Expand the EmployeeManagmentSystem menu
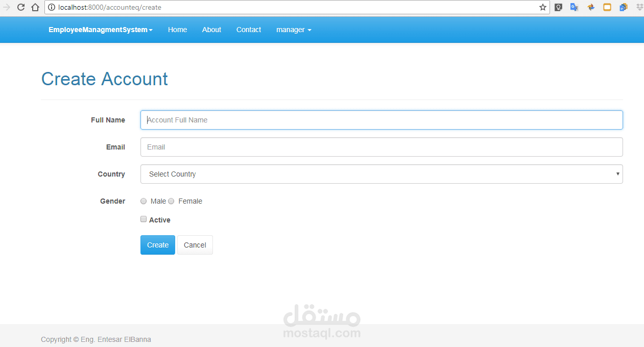This screenshot has width=644, height=347. tap(101, 30)
